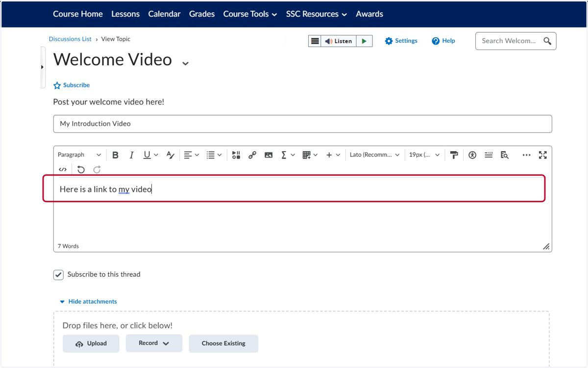Open the Grades nav item
Viewport: 588px width, 368px height.
202,14
